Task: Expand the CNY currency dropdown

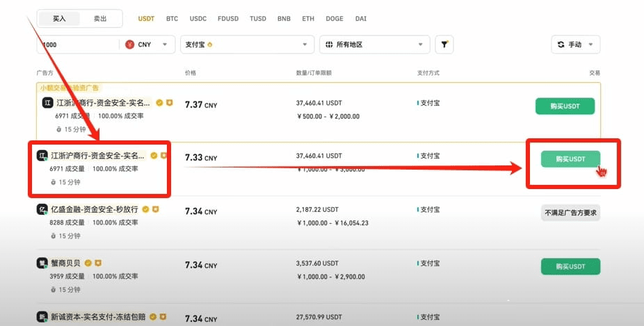Action: [x=148, y=44]
